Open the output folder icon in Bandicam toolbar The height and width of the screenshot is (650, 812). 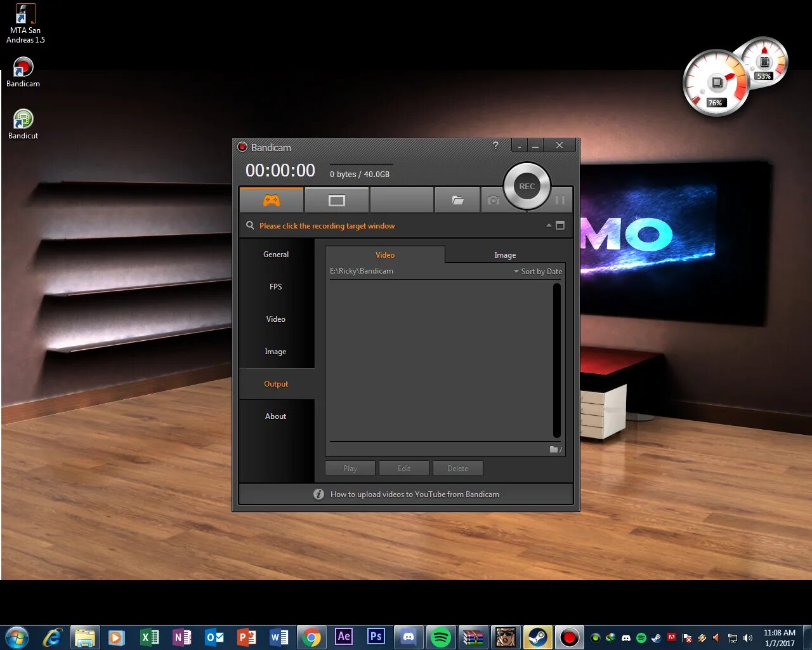(457, 201)
